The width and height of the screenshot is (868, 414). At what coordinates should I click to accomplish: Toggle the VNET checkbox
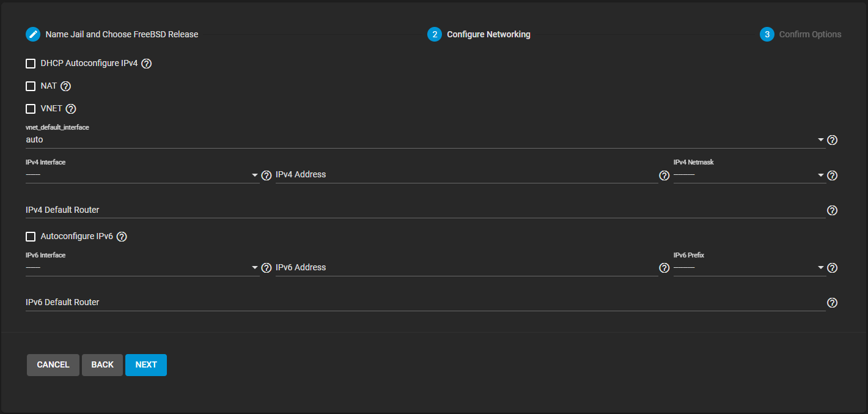[31, 109]
